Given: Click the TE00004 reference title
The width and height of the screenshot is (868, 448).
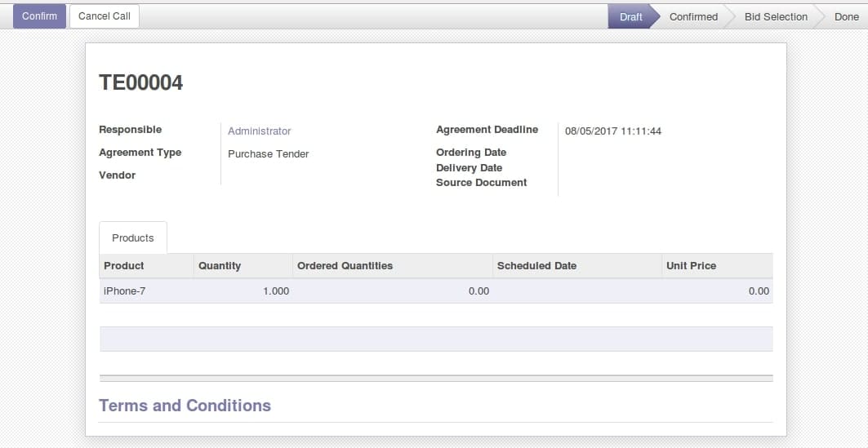Looking at the screenshot, I should pyautogui.click(x=140, y=83).
